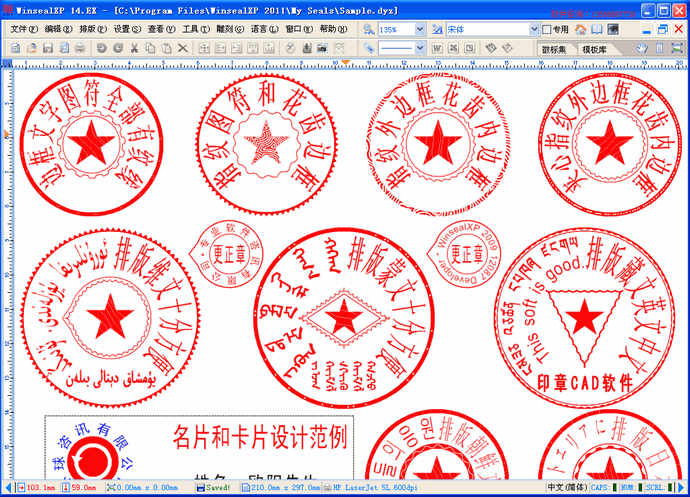Viewport: 690px width, 497px height.
Task: Click the right scroll arrow at status bar
Action: click(x=682, y=487)
